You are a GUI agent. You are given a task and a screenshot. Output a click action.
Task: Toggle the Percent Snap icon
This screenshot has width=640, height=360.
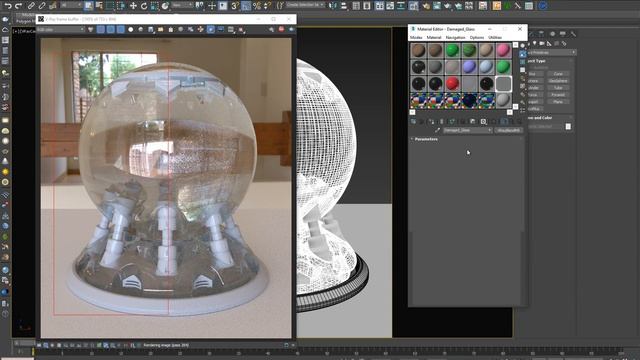click(257, 6)
